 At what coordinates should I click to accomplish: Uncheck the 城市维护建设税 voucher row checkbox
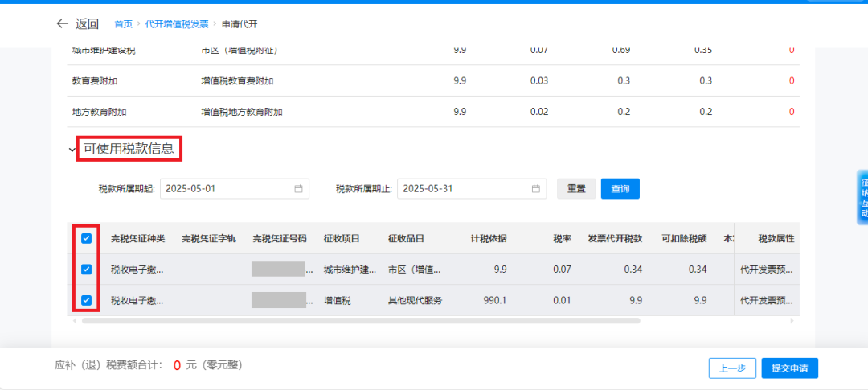click(x=86, y=270)
